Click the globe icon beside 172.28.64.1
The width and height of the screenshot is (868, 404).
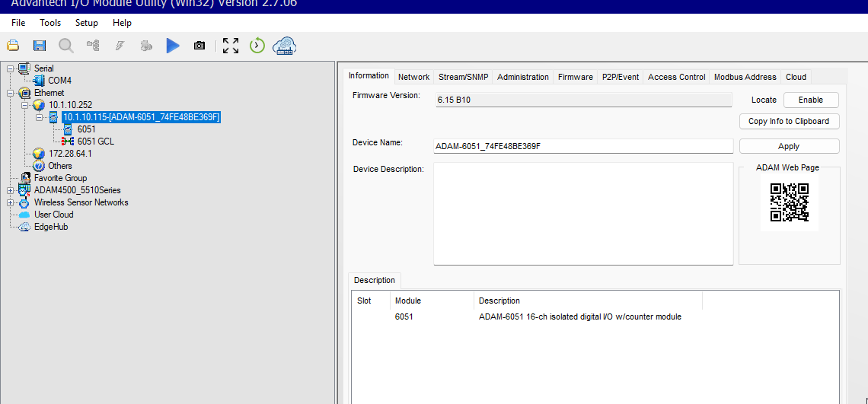click(x=39, y=154)
